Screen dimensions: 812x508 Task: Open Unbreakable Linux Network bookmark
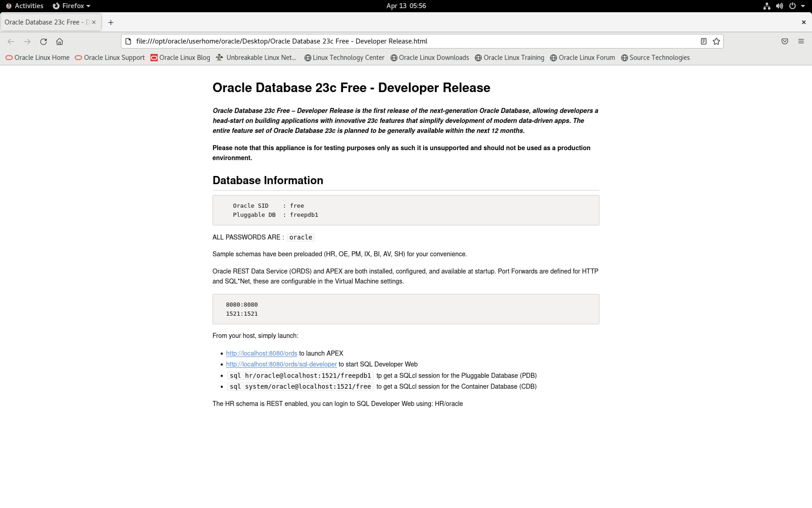[256, 57]
